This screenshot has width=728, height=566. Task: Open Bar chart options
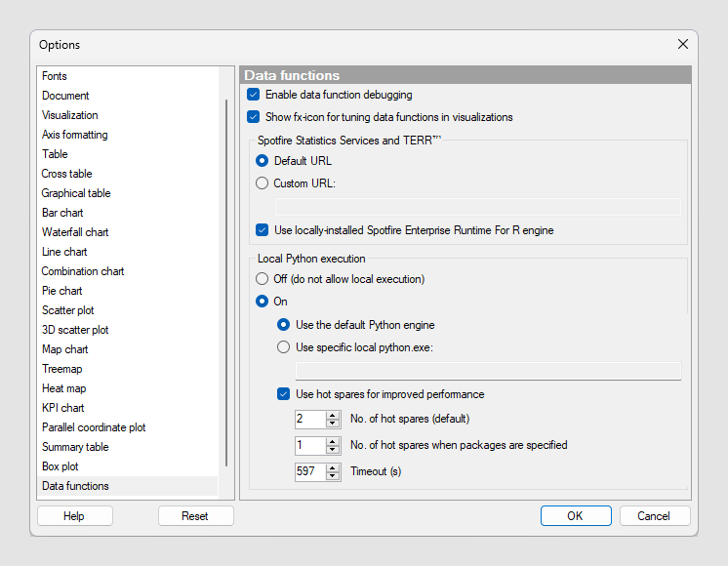(127, 213)
